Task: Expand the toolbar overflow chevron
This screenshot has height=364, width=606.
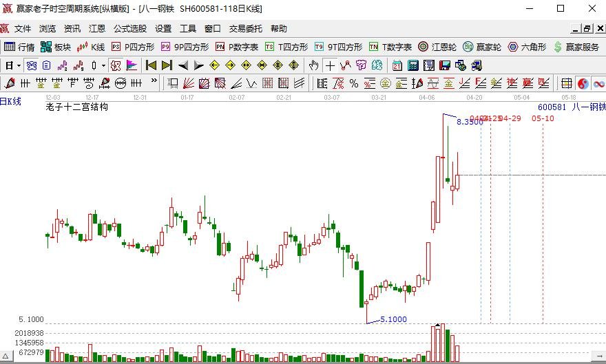Action: pyautogui.click(x=154, y=81)
